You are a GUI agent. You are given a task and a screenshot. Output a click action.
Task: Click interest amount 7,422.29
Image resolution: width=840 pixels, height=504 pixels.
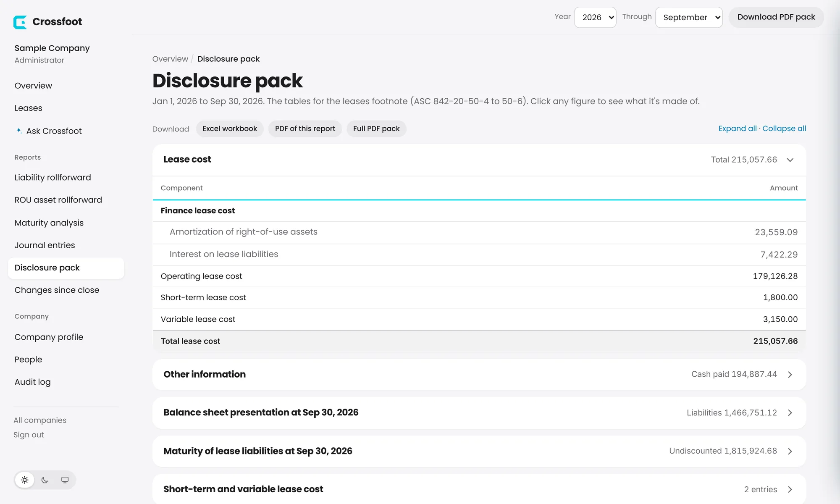[x=779, y=255]
